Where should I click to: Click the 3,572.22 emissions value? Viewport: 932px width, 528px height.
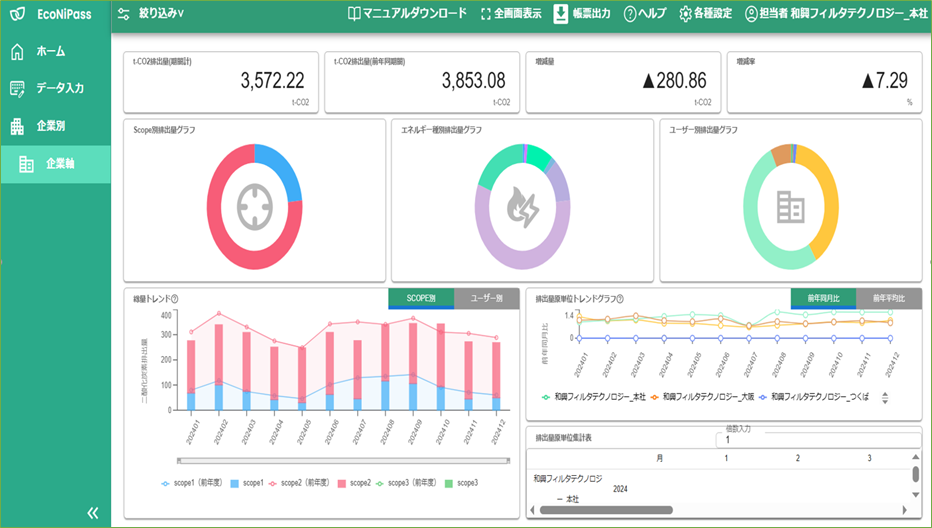pyautogui.click(x=272, y=80)
